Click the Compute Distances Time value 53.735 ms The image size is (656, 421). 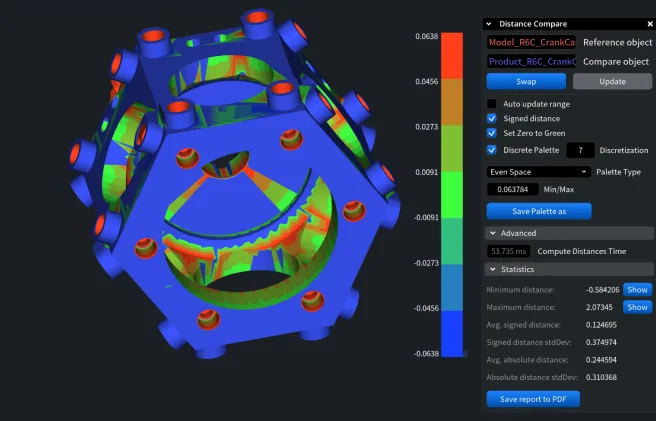click(508, 251)
